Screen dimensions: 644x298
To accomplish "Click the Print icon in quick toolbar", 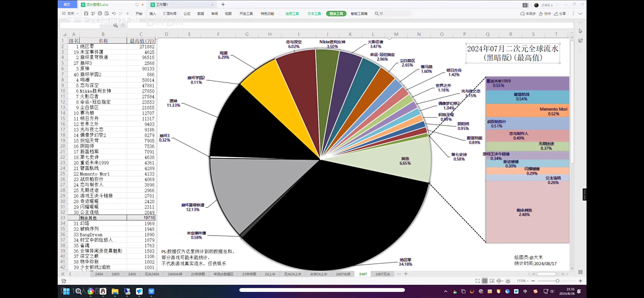I will [100, 13].
